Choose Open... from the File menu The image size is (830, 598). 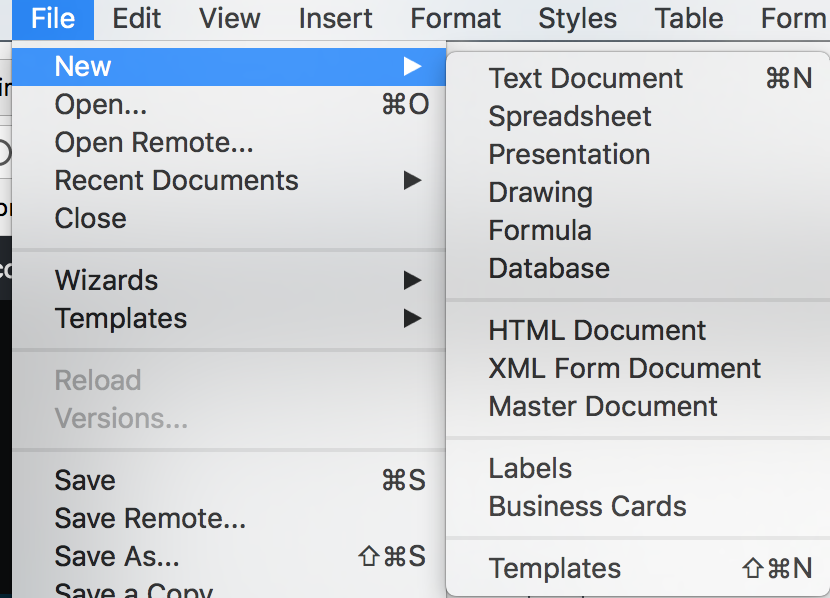pyautogui.click(x=229, y=105)
